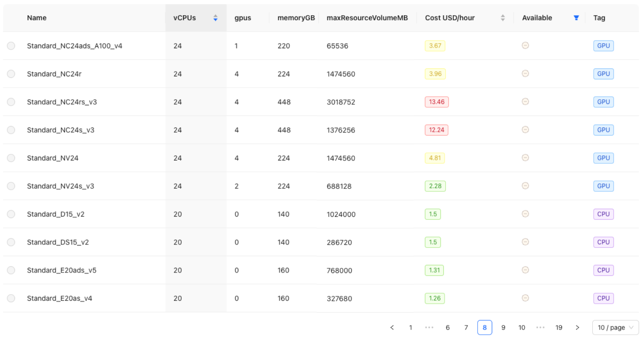Screen dimensions: 644x340
Task: Select the Standard_D15_v2 radio button
Action: tap(11, 214)
